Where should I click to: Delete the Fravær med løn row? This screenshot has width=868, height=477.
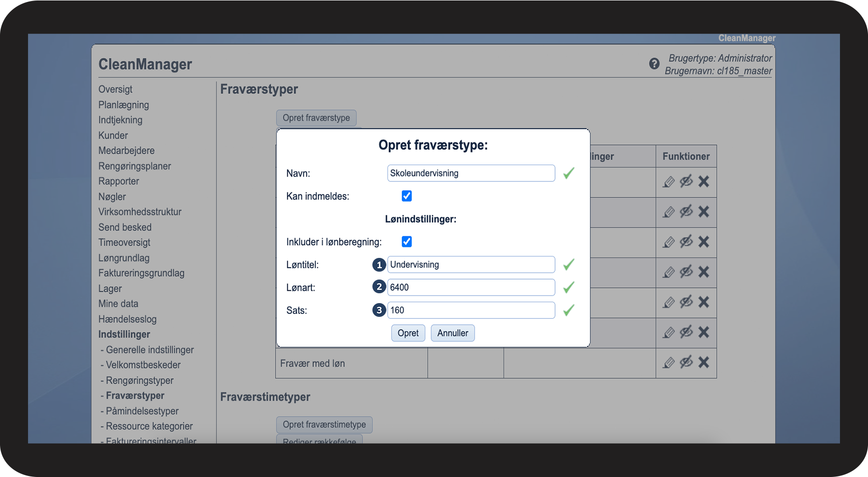point(703,363)
